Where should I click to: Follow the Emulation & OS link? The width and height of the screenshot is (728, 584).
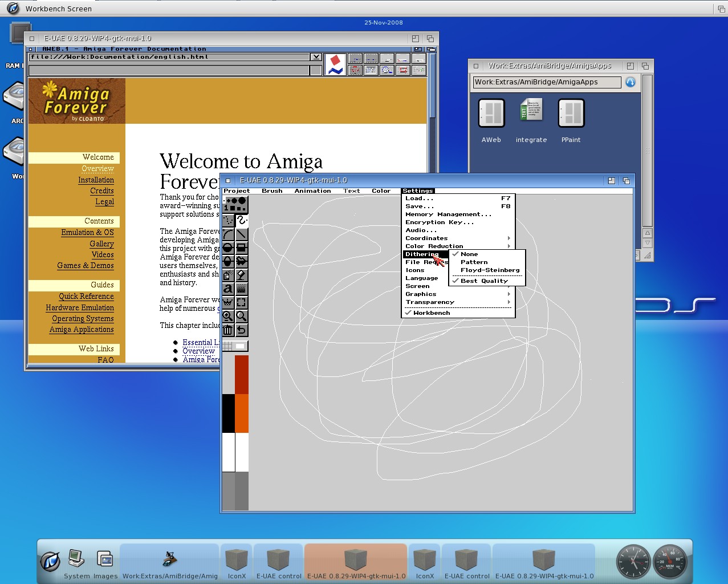click(88, 232)
